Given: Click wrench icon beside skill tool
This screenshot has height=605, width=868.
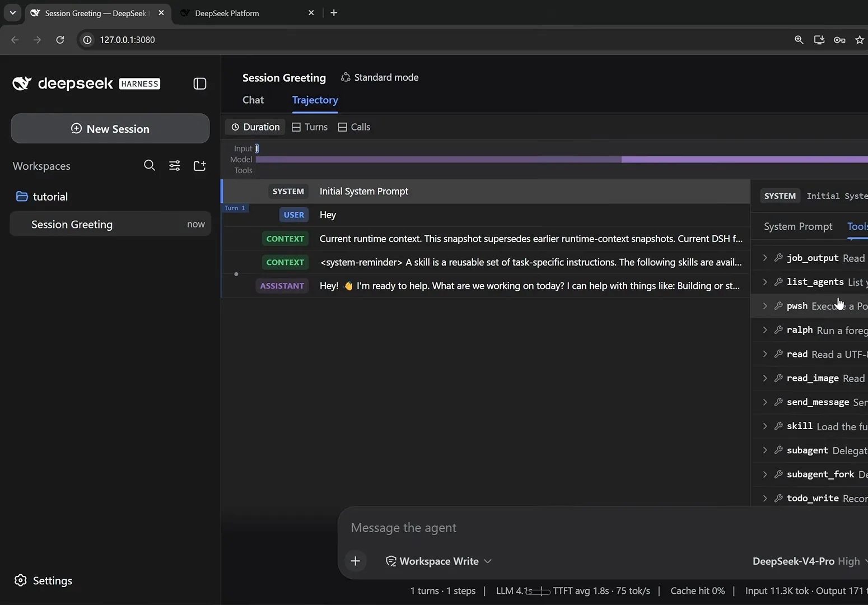Looking at the screenshot, I should [778, 426].
